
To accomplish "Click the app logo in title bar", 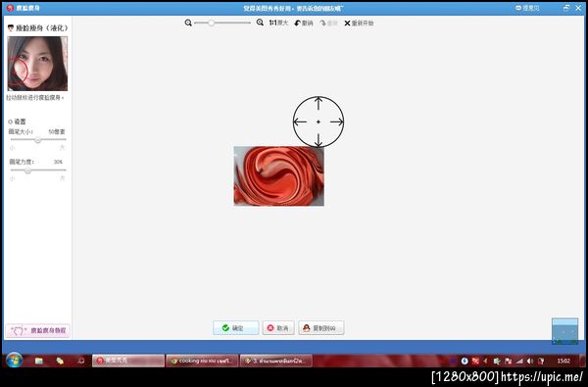I will (10, 8).
